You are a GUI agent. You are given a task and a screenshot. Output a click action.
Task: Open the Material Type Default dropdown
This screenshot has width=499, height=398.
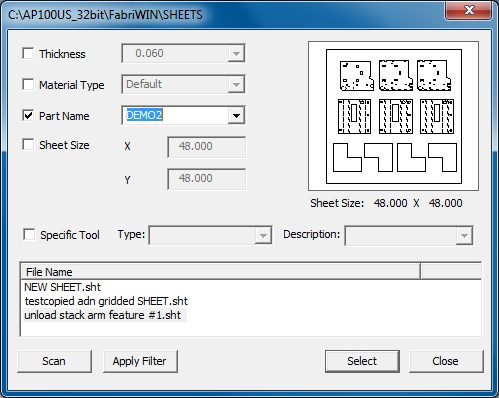point(236,84)
